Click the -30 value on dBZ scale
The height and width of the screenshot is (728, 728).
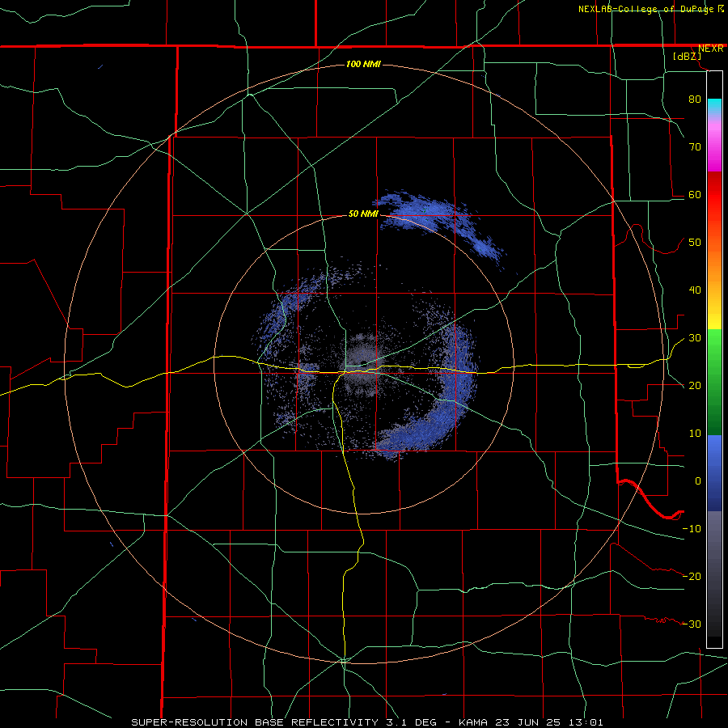click(692, 624)
